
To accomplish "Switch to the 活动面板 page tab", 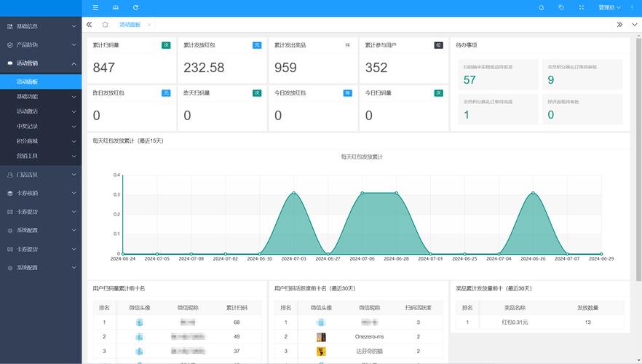I will pyautogui.click(x=130, y=25).
